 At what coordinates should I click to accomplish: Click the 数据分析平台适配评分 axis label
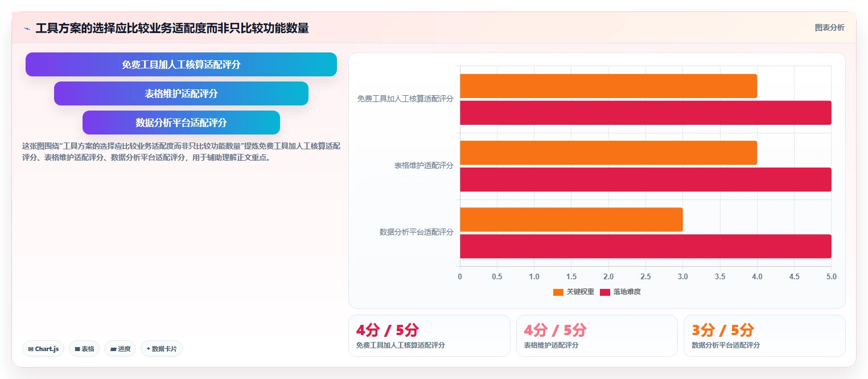coord(417,232)
